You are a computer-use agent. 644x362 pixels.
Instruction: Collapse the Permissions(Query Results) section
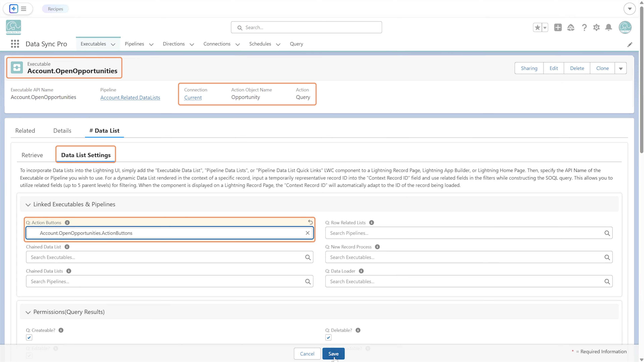pyautogui.click(x=28, y=312)
